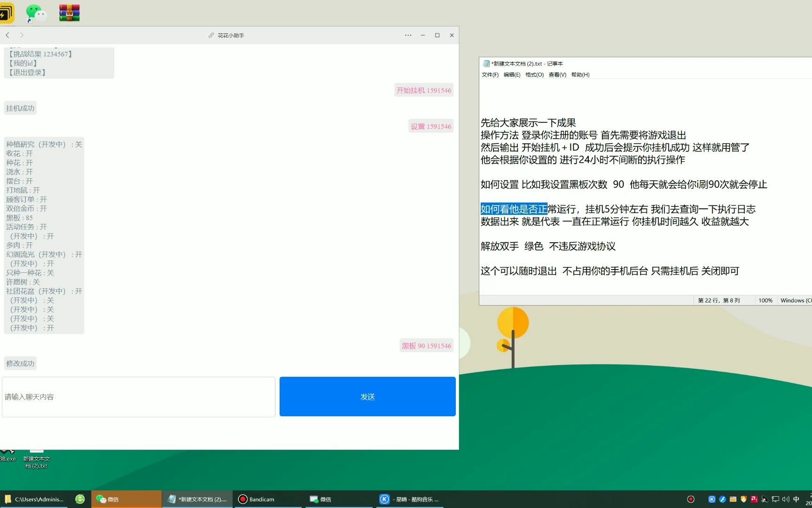Open 文件(F) menu in Notepad
Screen dimensions: 812x508
tap(490, 75)
